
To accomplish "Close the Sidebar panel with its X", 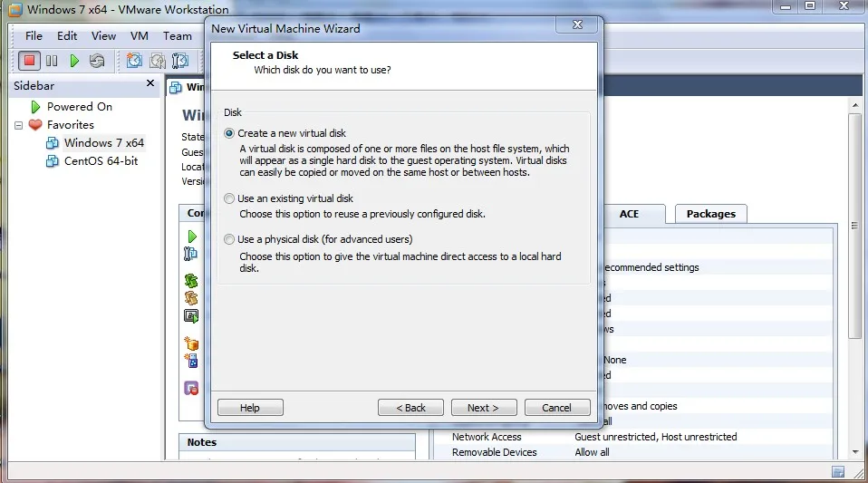I will [x=150, y=83].
